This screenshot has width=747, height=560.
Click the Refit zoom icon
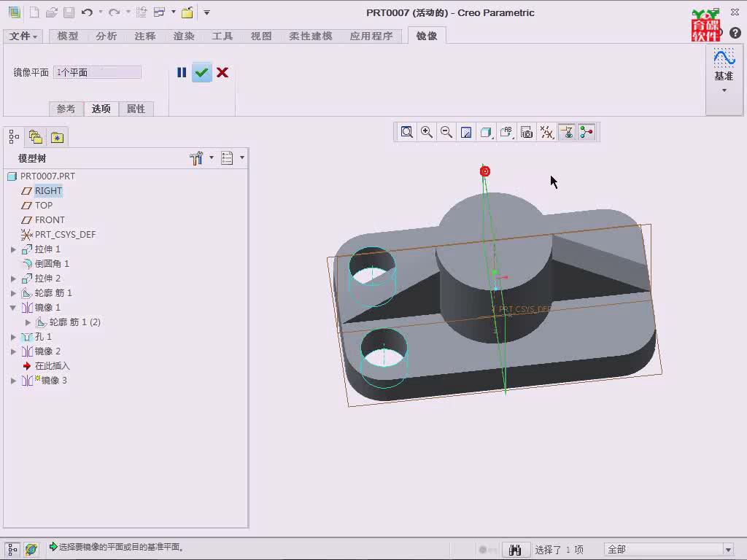(406, 132)
